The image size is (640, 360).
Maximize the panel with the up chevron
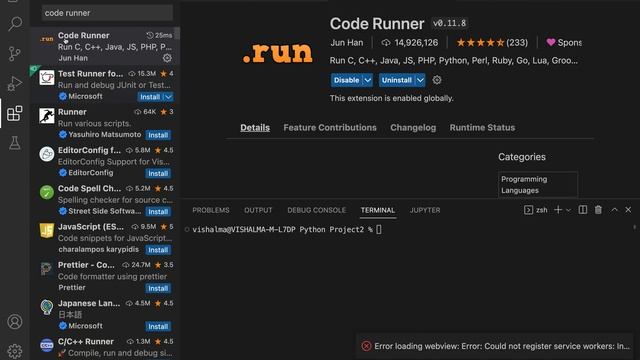click(614, 210)
